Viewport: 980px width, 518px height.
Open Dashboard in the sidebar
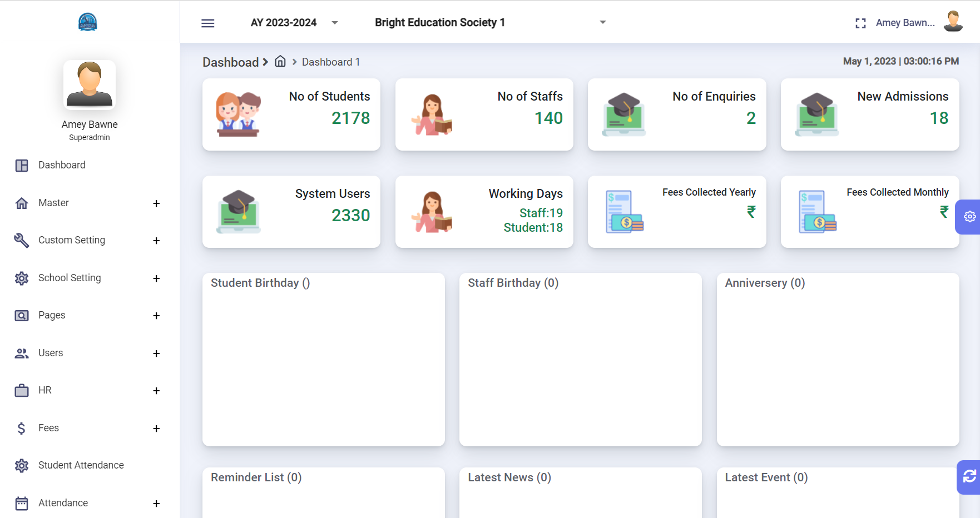click(62, 165)
